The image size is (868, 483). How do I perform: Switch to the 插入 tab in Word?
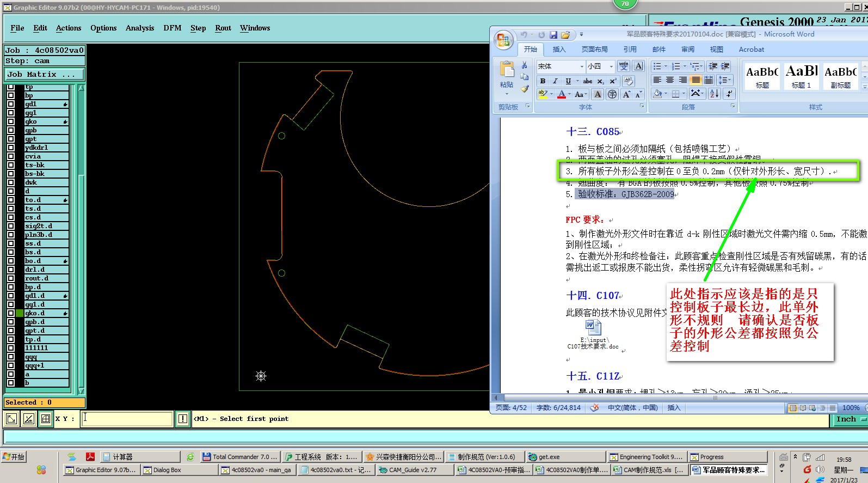(x=559, y=50)
